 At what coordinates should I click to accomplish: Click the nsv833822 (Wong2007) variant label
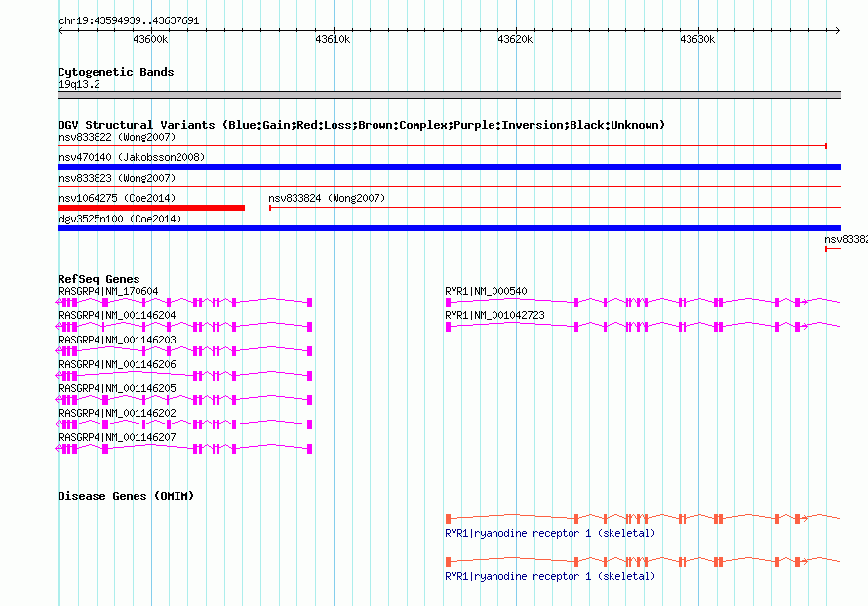(x=117, y=137)
